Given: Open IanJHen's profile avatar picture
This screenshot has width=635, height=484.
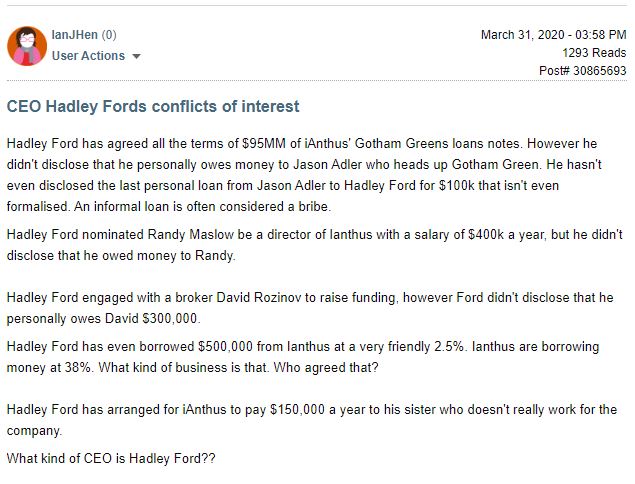Looking at the screenshot, I should pos(27,46).
